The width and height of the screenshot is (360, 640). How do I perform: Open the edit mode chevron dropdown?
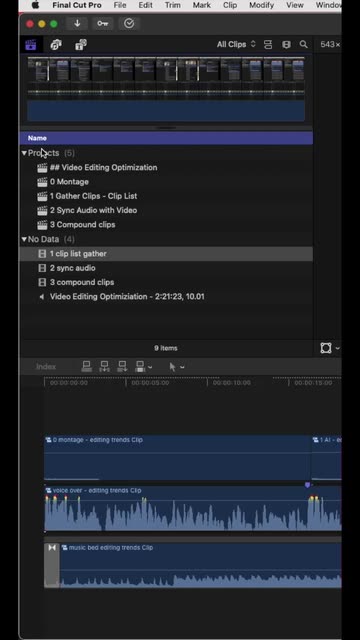tap(150, 367)
